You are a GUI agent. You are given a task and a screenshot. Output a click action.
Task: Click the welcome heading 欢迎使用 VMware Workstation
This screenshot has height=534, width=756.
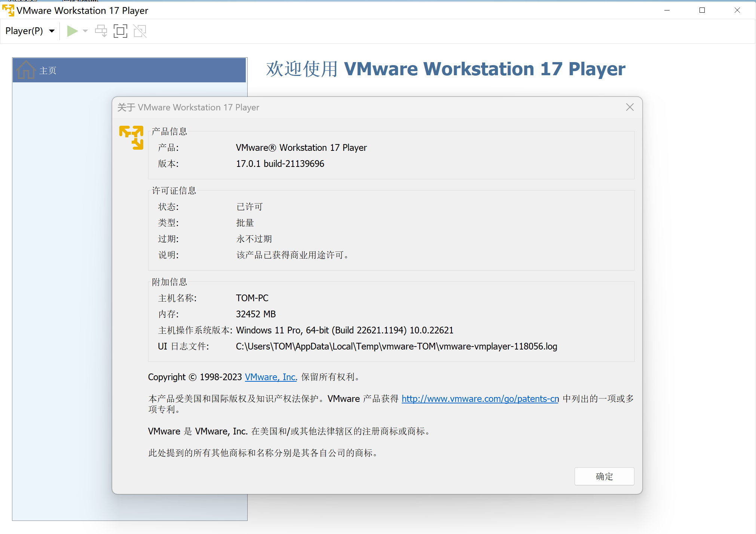tap(446, 69)
